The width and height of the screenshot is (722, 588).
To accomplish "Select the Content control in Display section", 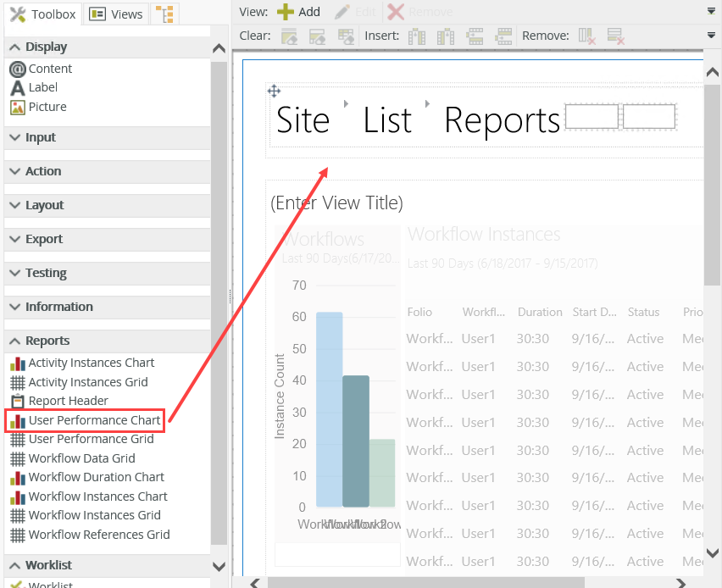I will click(x=50, y=69).
